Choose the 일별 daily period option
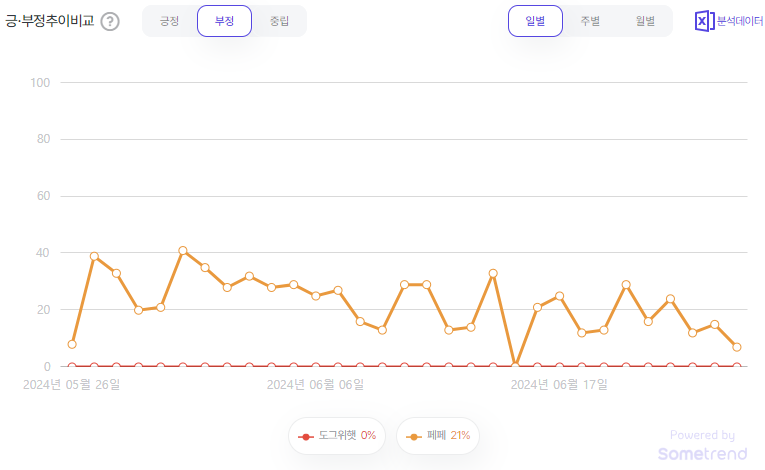 coord(535,21)
